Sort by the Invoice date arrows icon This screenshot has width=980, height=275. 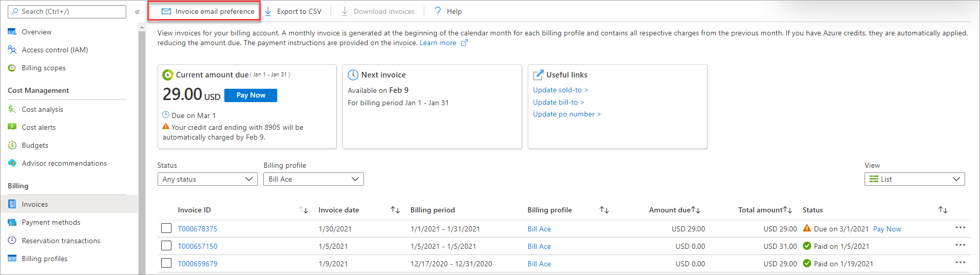click(x=395, y=210)
